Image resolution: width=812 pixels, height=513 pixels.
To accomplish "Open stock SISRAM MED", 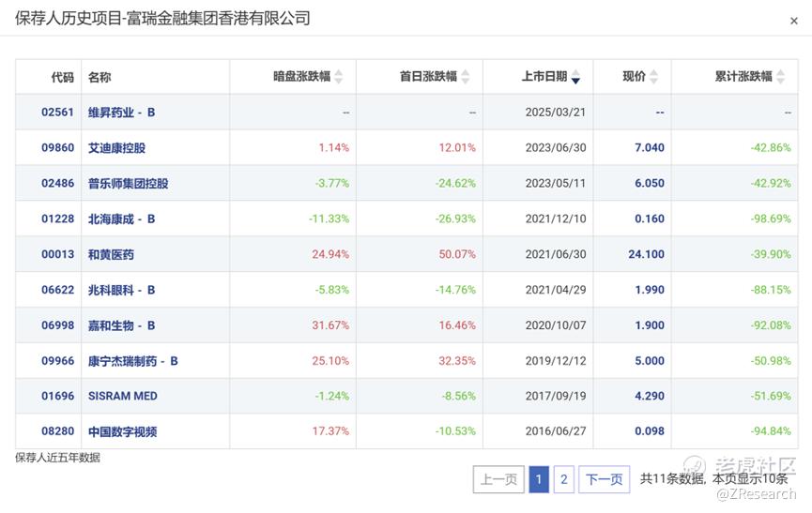I will [x=123, y=396].
